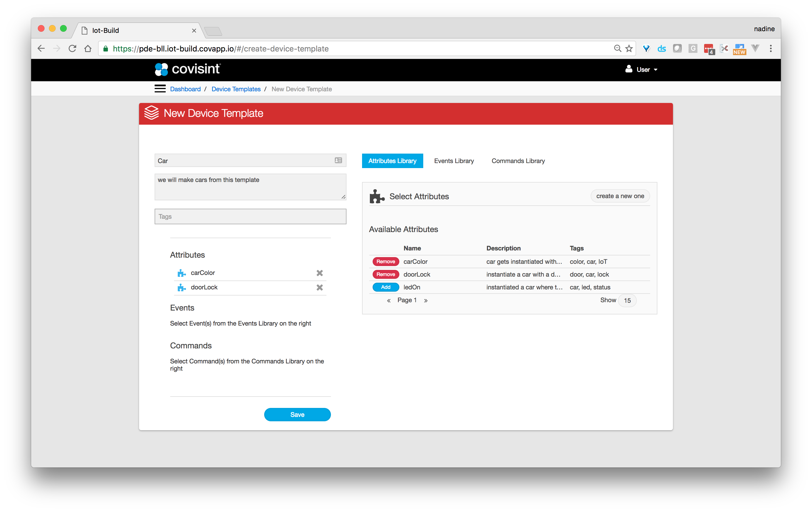
Task: Go to next page of attributes
Action: click(425, 300)
